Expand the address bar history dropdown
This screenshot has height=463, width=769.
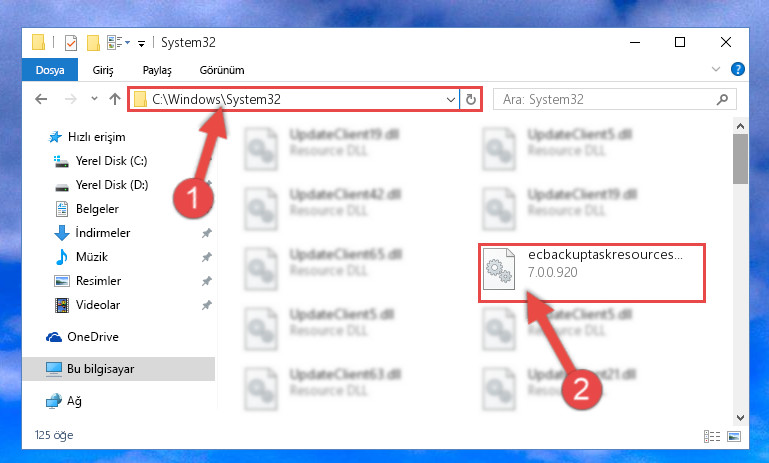click(x=451, y=100)
